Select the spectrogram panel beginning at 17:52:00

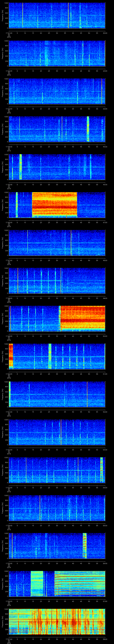pyautogui.click(x=57, y=432)
